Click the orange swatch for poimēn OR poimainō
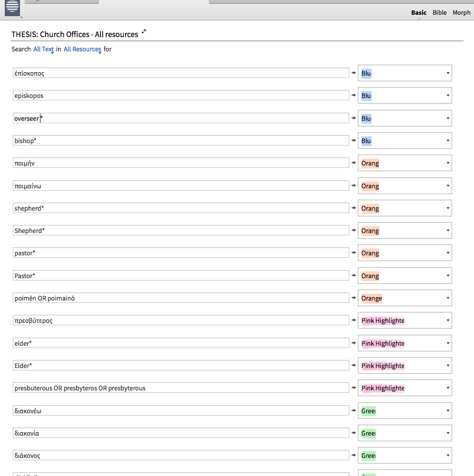Viewport: 474px width, 476px height. tap(371, 299)
